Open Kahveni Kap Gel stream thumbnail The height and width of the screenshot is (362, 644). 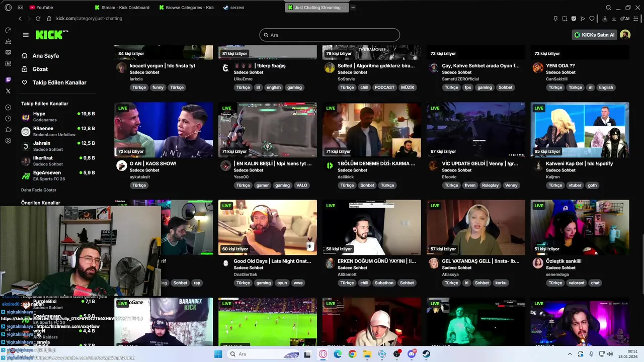[580, 130]
